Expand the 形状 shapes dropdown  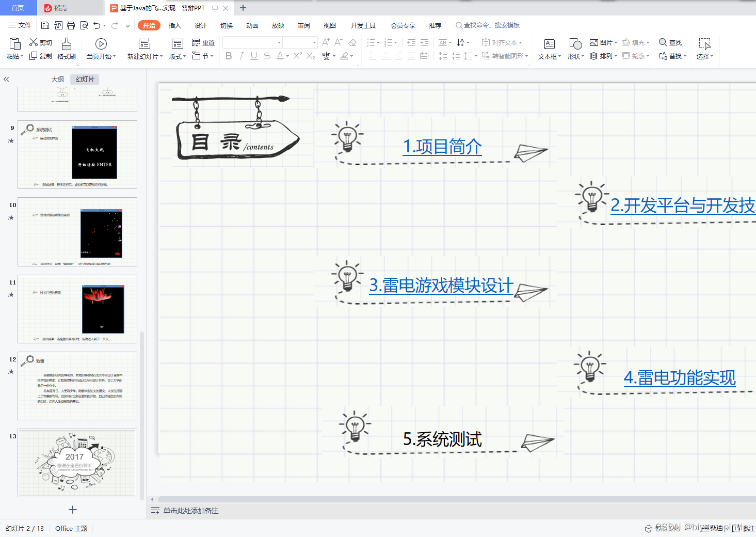click(x=583, y=56)
